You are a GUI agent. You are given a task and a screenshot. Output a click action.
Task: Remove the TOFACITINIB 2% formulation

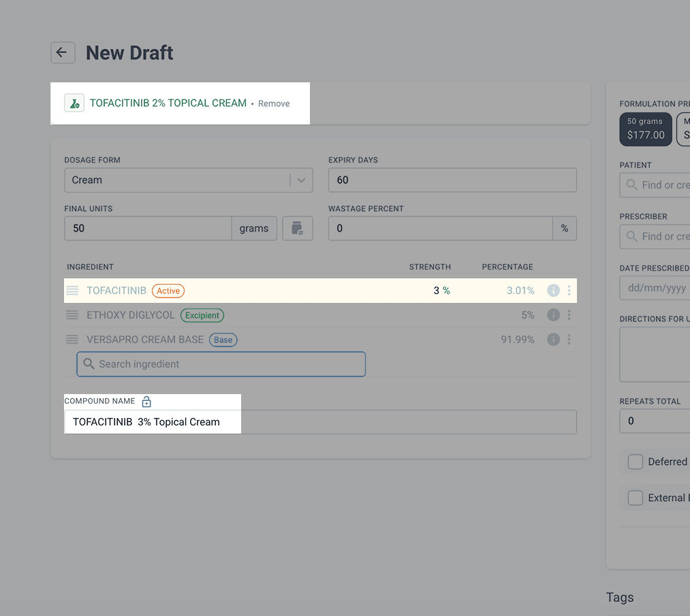[274, 103]
